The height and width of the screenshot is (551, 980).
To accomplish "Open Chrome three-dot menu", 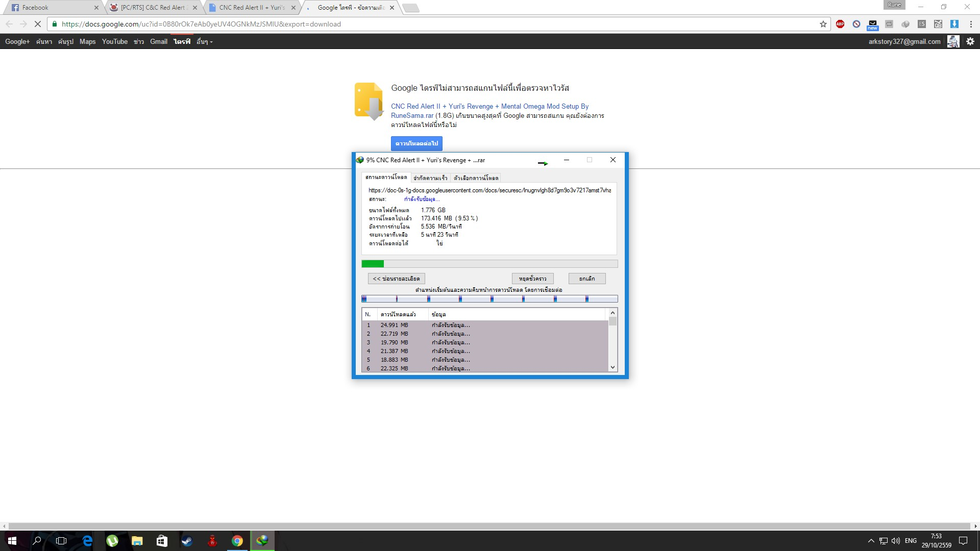I will [x=971, y=24].
